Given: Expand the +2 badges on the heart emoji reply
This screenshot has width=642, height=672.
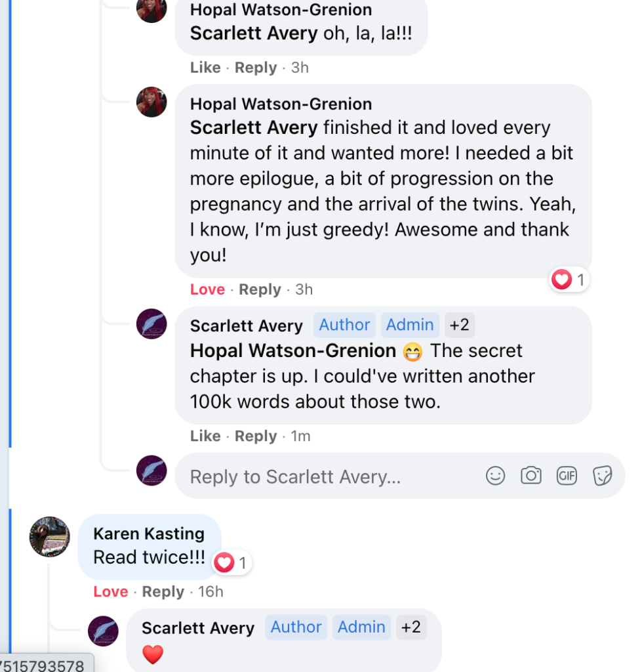Looking at the screenshot, I should (411, 627).
